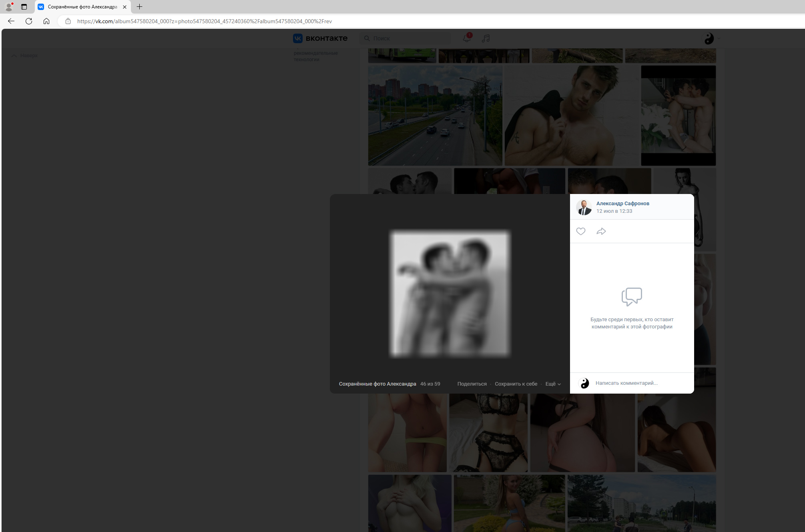Viewport: 805px width, 532px height.
Task: Open Александр Сафронов profile link
Action: (x=622, y=203)
